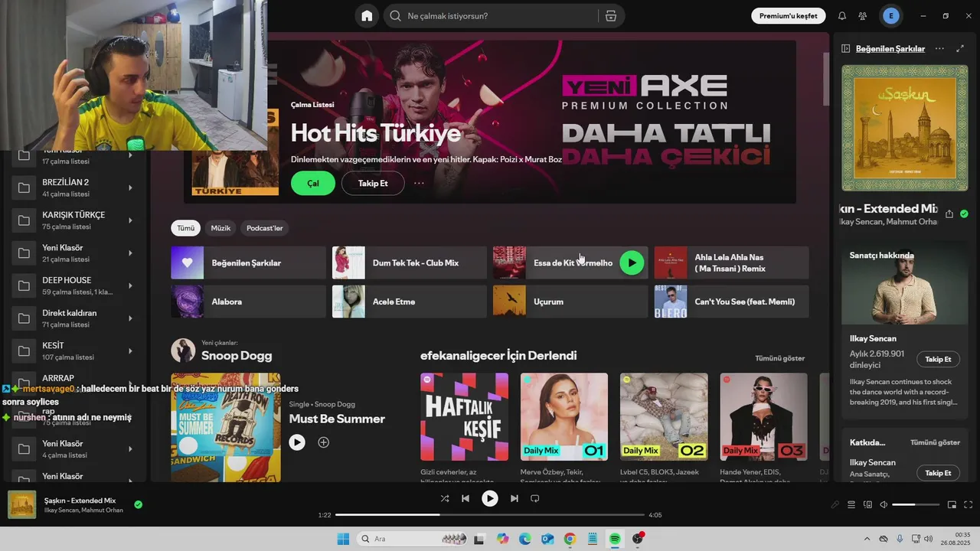The image size is (980, 551).
Task: Add Must Be Summer to library plus icon
Action: point(324,442)
